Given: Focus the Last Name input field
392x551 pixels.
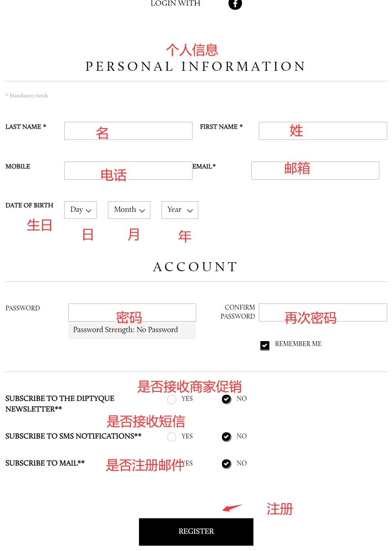Looking at the screenshot, I should 128,131.
